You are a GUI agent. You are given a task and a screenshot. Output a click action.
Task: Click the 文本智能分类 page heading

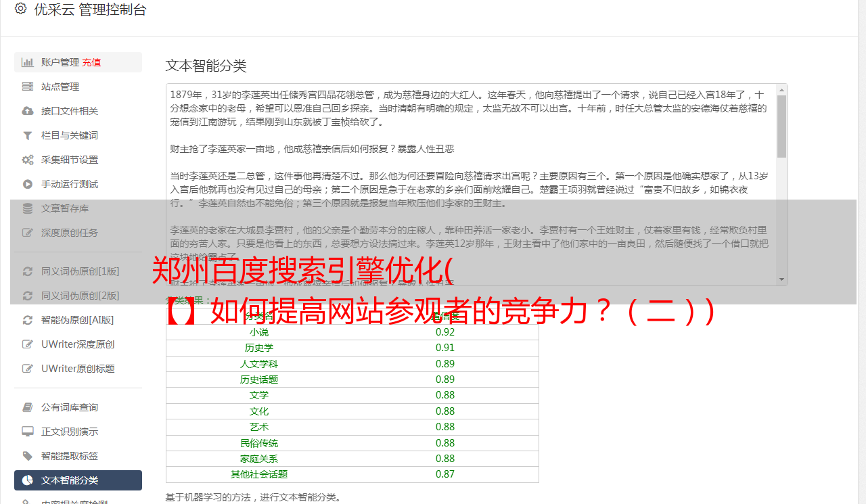tap(206, 66)
